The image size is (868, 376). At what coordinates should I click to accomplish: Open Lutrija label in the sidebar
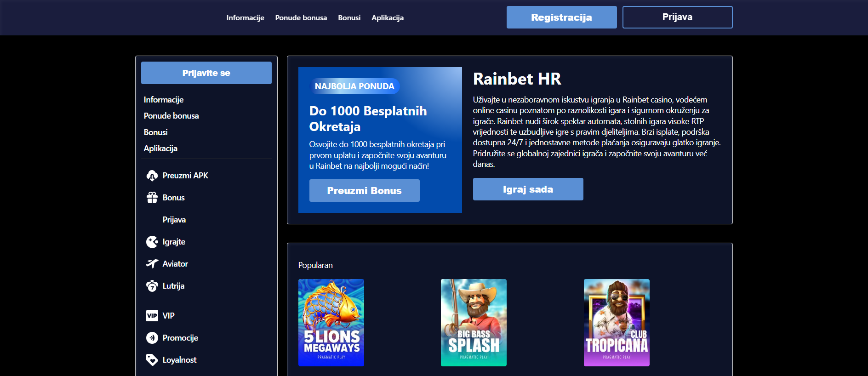[x=173, y=286]
